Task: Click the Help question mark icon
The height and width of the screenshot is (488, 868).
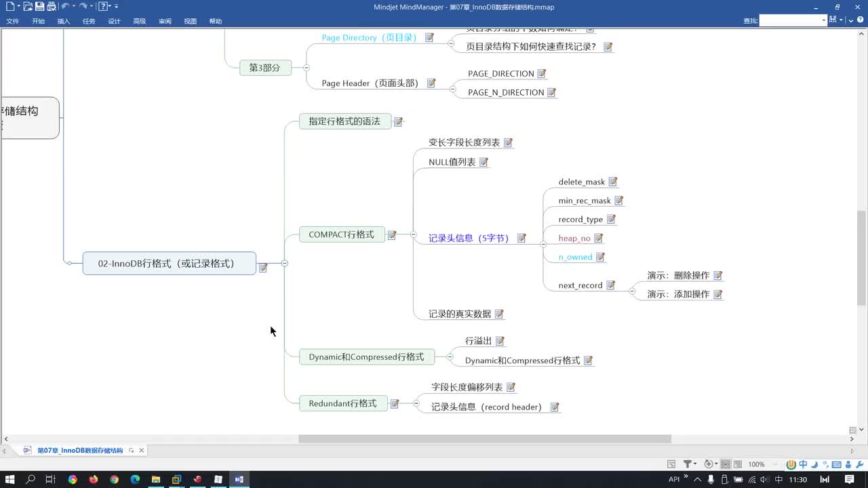Action: point(102,6)
